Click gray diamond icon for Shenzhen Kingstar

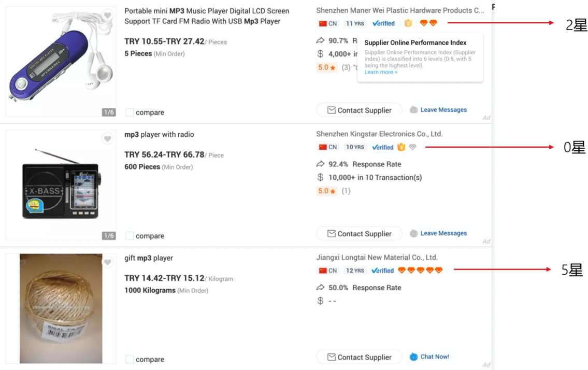[412, 147]
